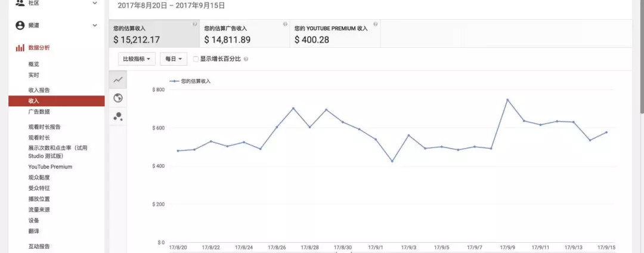Click the 频道 account icon
Screen dimensions: 644x253
(20, 26)
